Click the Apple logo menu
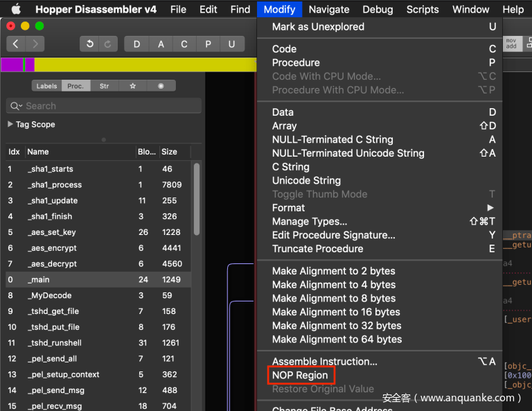Image resolution: width=532 pixels, height=411 pixels. (x=15, y=9)
